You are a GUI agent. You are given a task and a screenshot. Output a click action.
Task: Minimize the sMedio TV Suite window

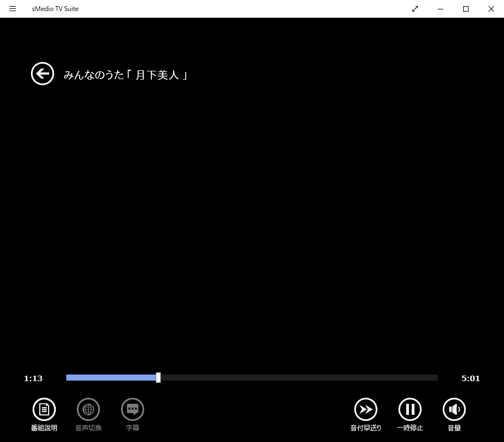click(440, 9)
